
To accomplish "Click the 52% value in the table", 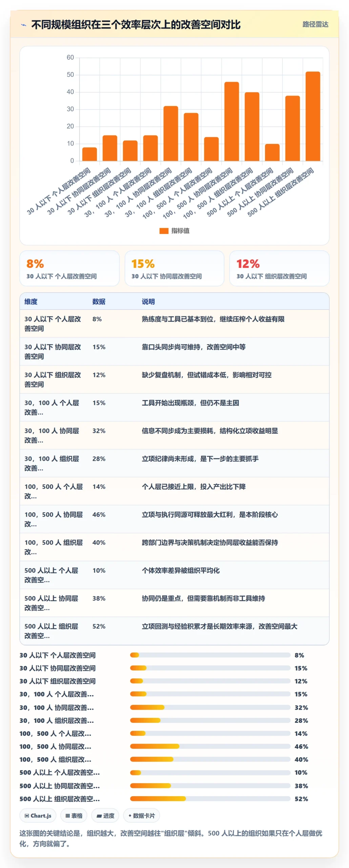I will [x=99, y=626].
